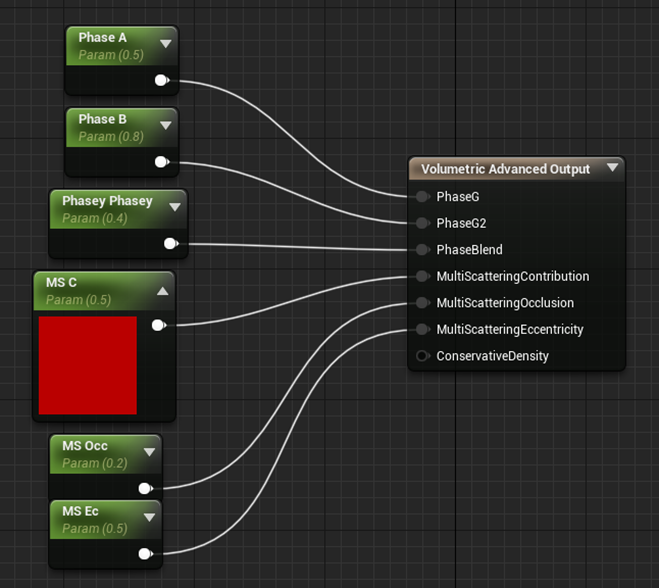Click the MultiScatteringOcclusion input pin
Screen dimensions: 659x588
(422, 303)
